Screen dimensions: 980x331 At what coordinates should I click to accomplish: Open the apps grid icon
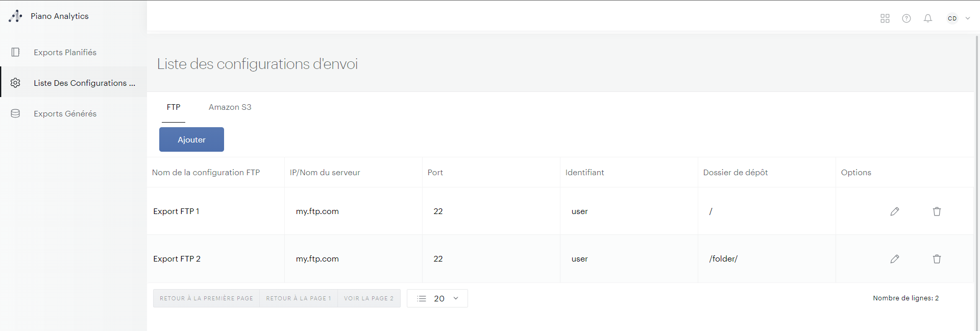click(x=885, y=18)
